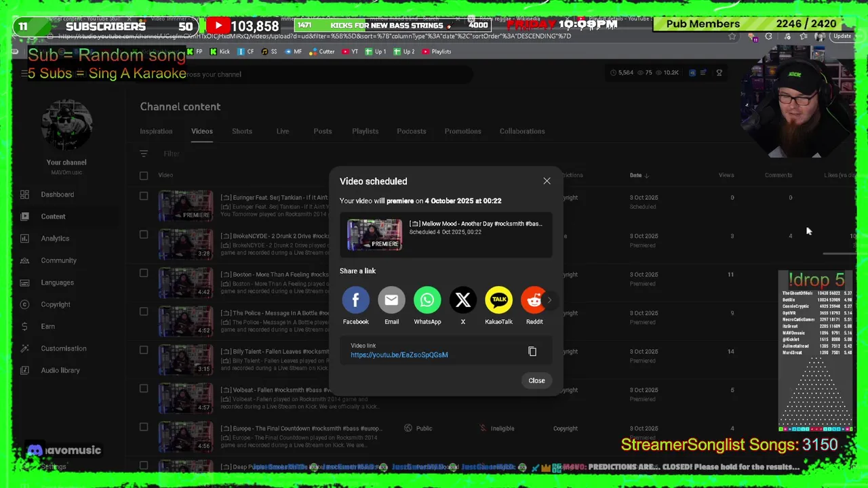Tick the select-all videos checkbox
868x488 pixels.
(144, 176)
